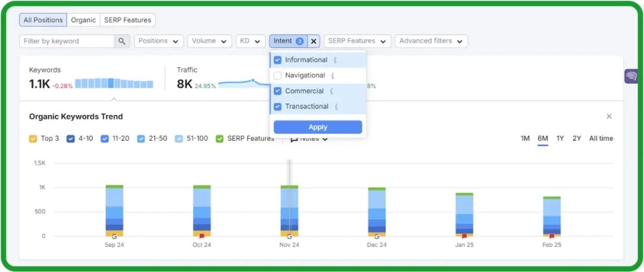Image resolution: width=644 pixels, height=272 pixels.
Task: Toggle the SERP Features legend checkbox
Action: 219,139
